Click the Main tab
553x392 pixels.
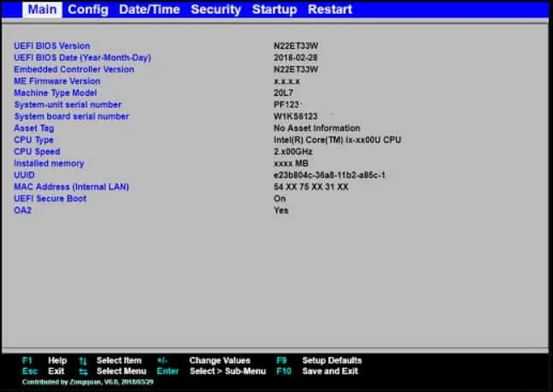click(42, 9)
